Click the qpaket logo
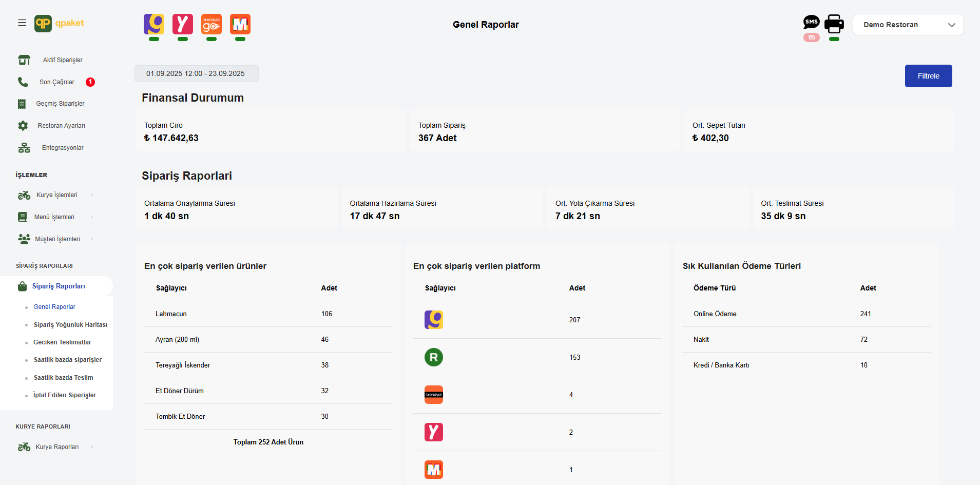Screen dimensions: 980x485 tap(60, 23)
